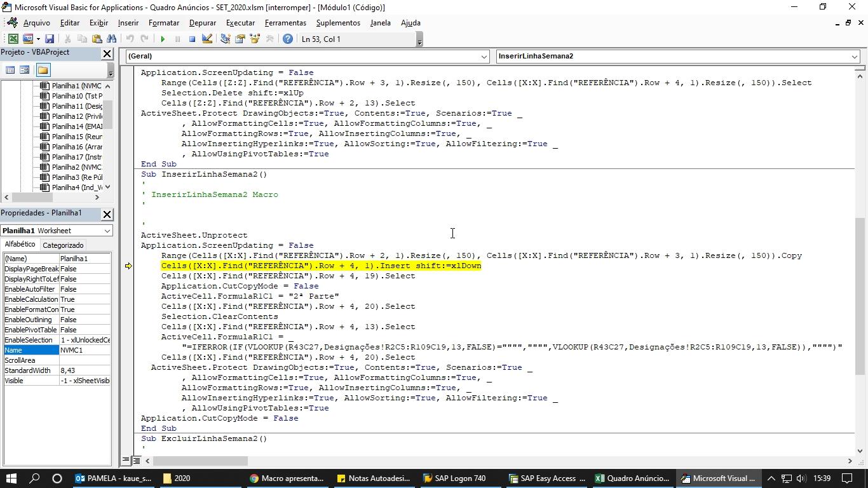Save the project with the floppy icon
Screen dimensions: 868x488
tap(50, 39)
